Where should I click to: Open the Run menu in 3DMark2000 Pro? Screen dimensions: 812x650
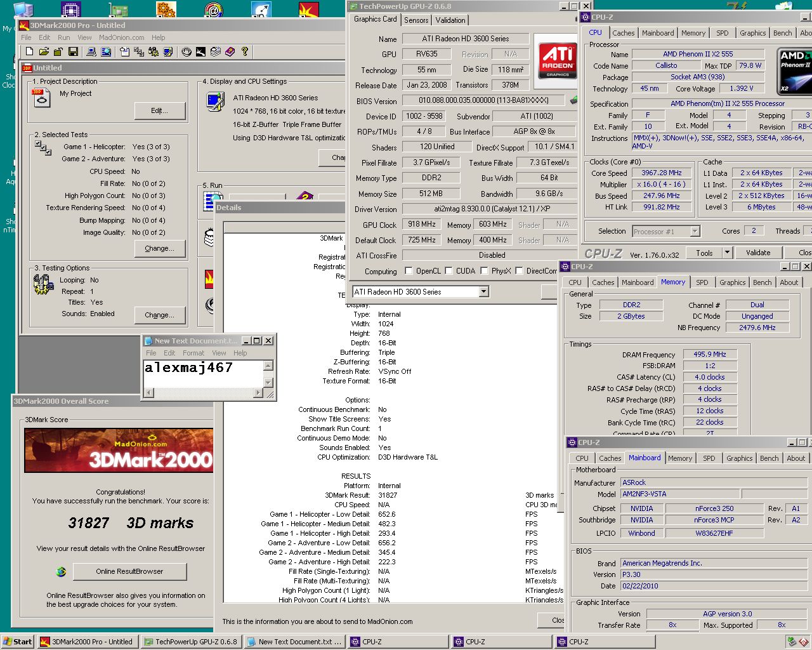pos(64,37)
